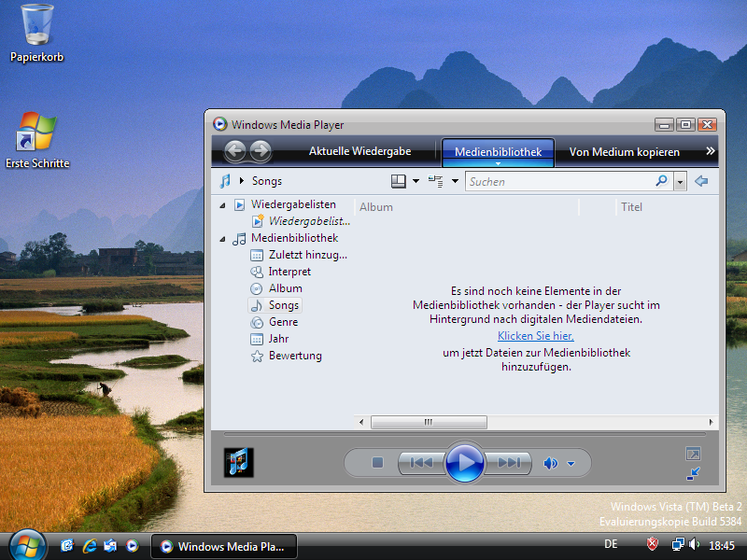Select Interpret in the library tree
Image resolution: width=747 pixels, height=560 pixels.
289,272
